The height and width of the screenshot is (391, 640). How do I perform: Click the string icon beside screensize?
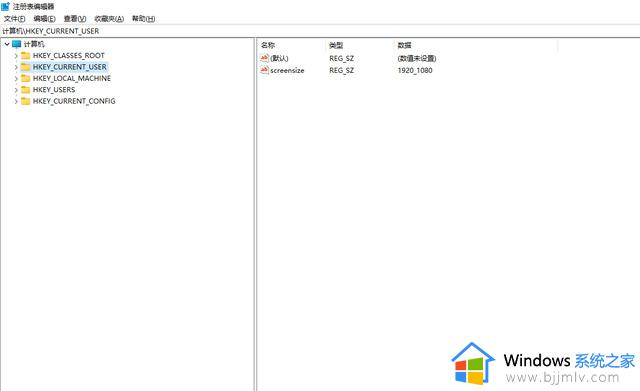point(264,70)
